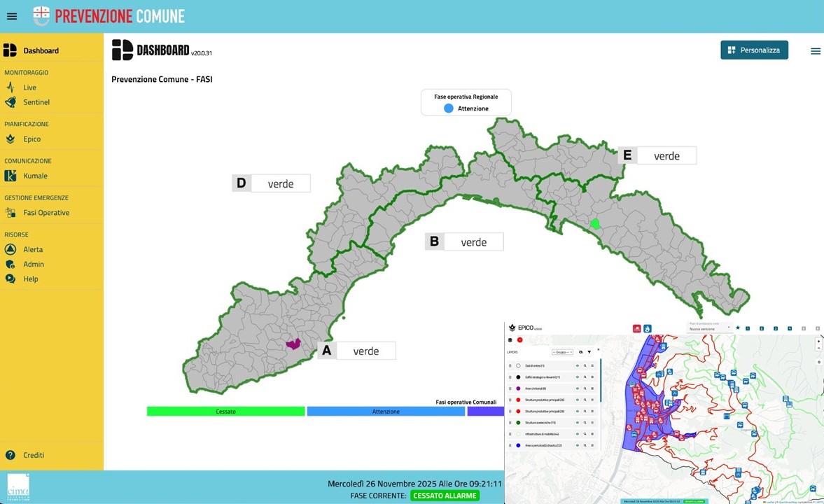Viewport: 824px width, 504px height.
Task: Open the Gruppo dropdown in Layers panel
Action: pyautogui.click(x=562, y=352)
